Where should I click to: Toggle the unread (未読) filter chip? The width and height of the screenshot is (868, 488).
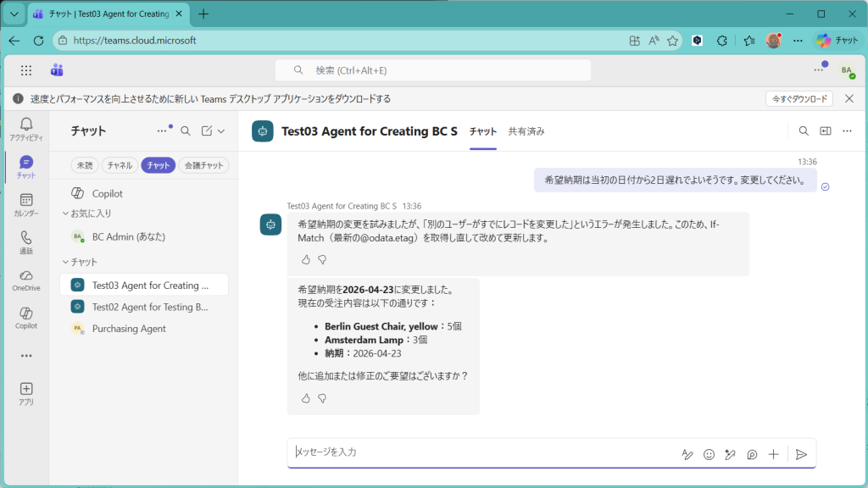click(x=85, y=166)
